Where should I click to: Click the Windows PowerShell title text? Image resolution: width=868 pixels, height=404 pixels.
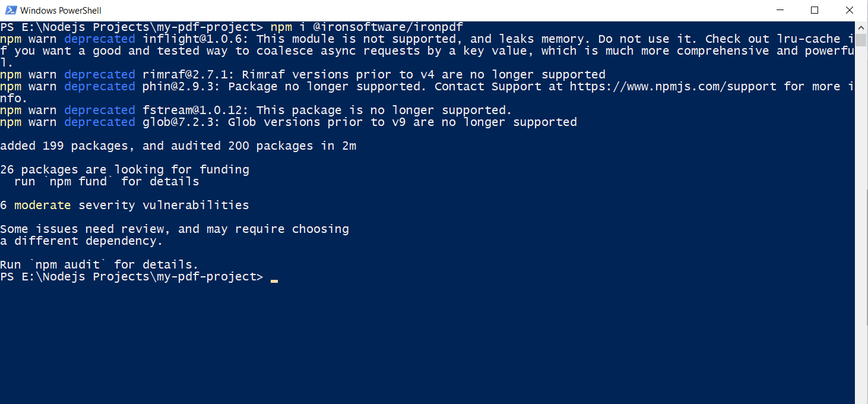(x=61, y=11)
